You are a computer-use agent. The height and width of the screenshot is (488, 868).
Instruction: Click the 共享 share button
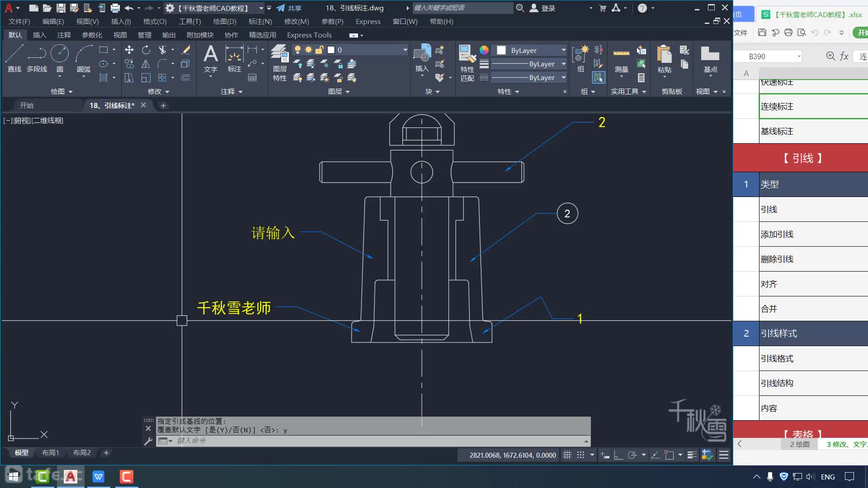coord(289,8)
